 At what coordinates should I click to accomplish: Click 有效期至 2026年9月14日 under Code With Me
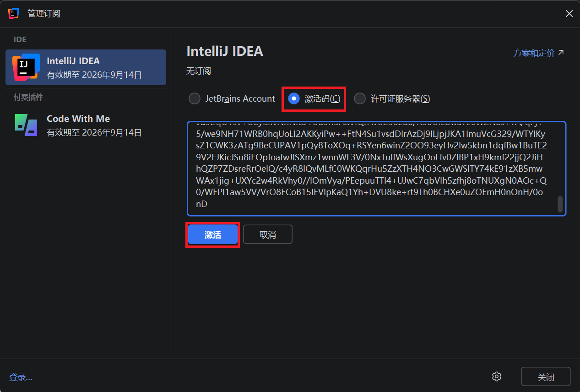pos(94,133)
